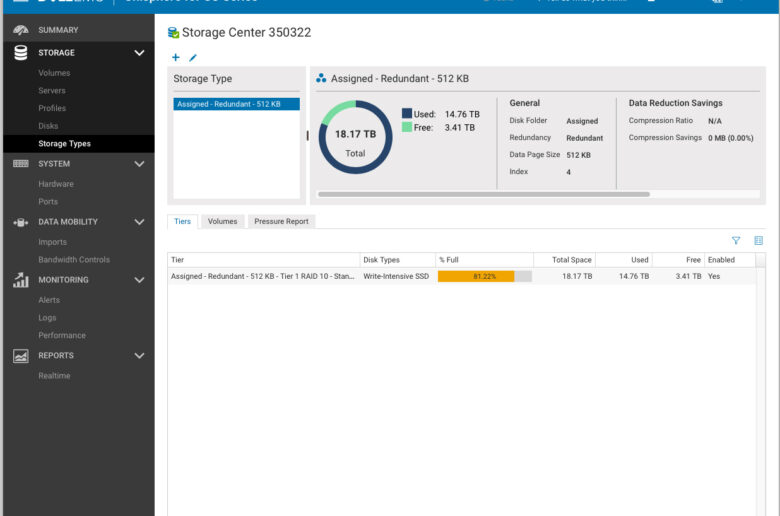Click the Storage Center title icon
This screenshot has height=516, width=780.
[173, 33]
